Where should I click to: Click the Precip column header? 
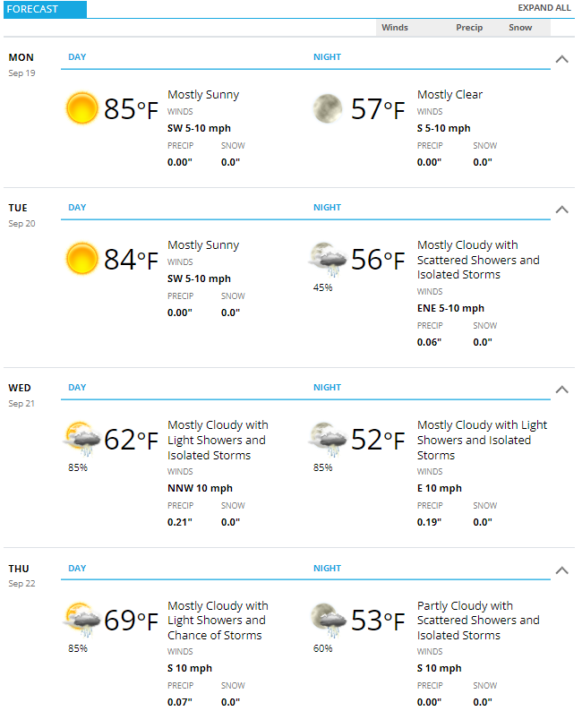pos(469,28)
